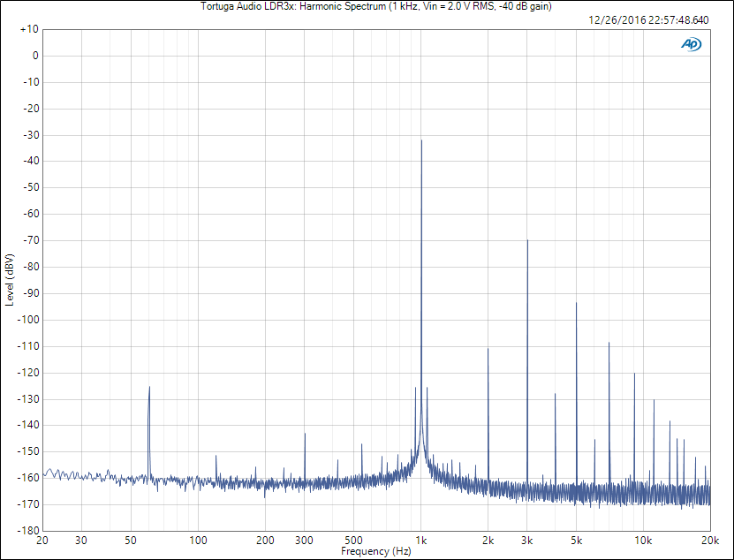Click the '1k' frequency axis label

(420, 541)
